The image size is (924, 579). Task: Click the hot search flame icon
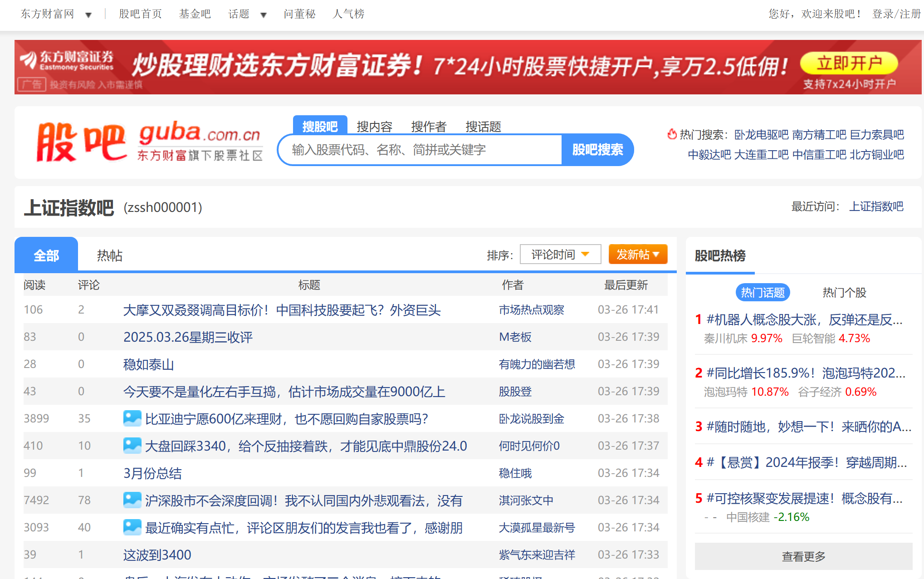coord(673,134)
